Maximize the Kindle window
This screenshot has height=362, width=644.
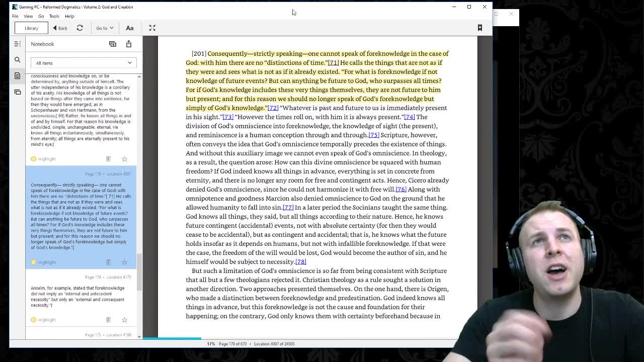click(x=469, y=7)
